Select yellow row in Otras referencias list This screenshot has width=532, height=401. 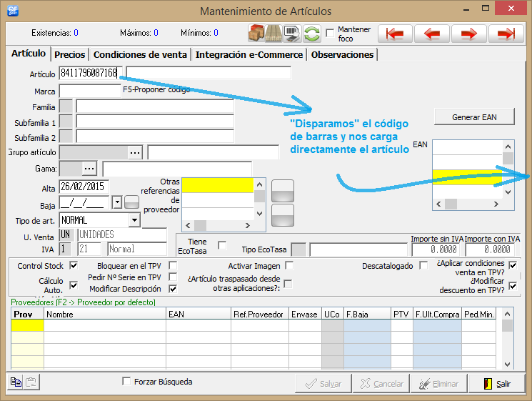coord(218,185)
